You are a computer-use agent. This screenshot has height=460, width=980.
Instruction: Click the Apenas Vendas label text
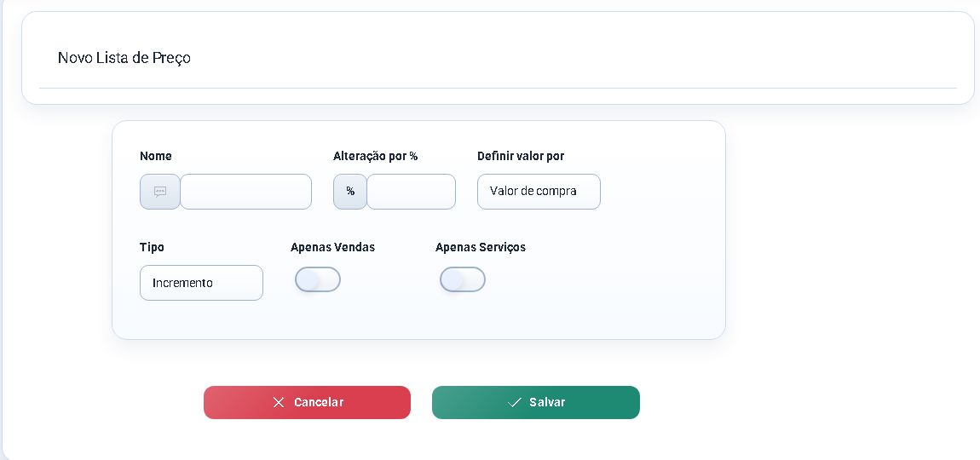[332, 248]
